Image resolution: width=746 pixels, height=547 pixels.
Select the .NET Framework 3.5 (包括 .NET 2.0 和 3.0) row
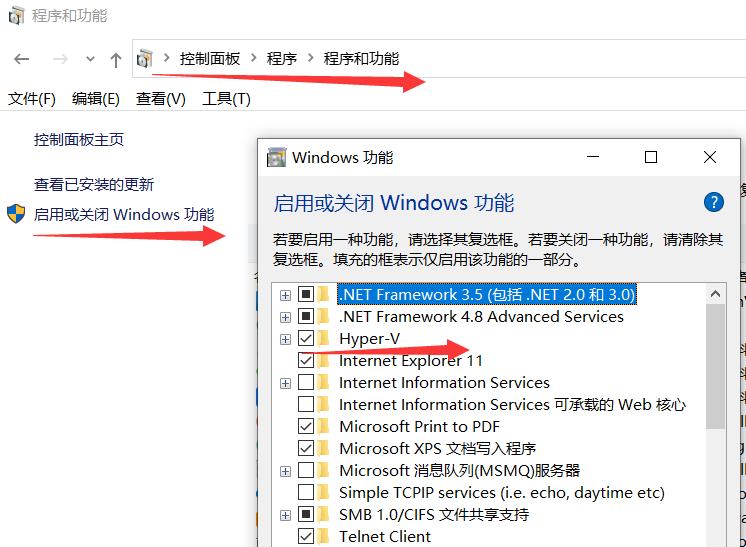[487, 294]
